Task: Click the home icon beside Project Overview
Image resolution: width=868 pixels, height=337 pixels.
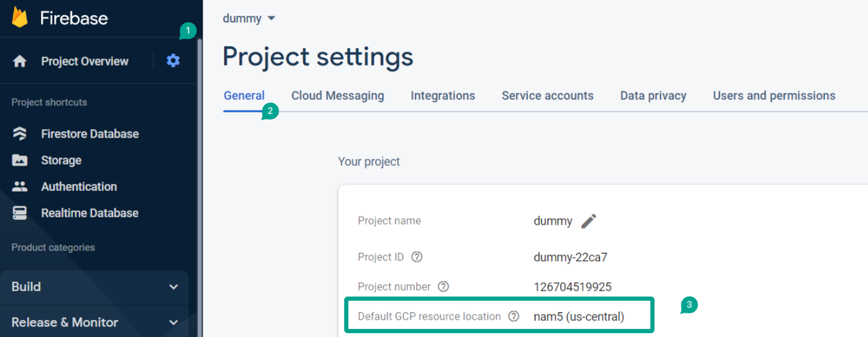Action: tap(20, 61)
